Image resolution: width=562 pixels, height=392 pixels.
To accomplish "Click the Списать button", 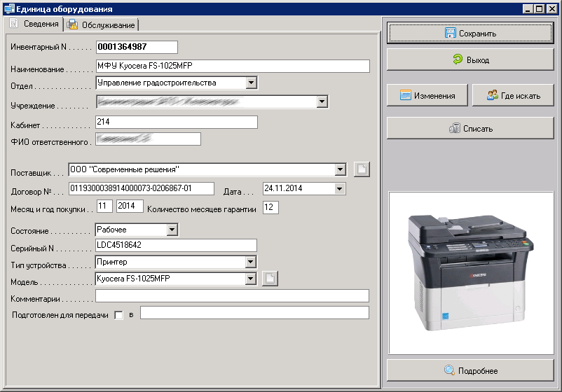I will (x=470, y=128).
